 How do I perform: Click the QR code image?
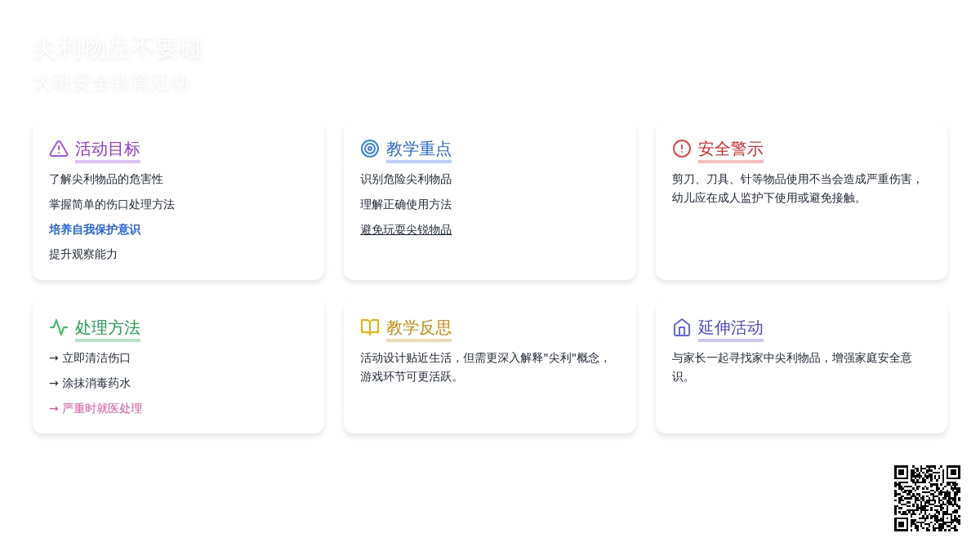(927, 498)
